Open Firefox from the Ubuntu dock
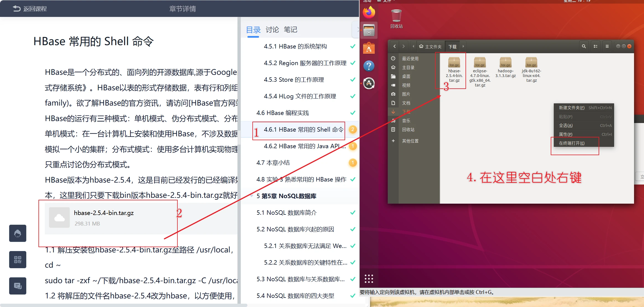Screen dimensions: 644x307 (x=369, y=12)
